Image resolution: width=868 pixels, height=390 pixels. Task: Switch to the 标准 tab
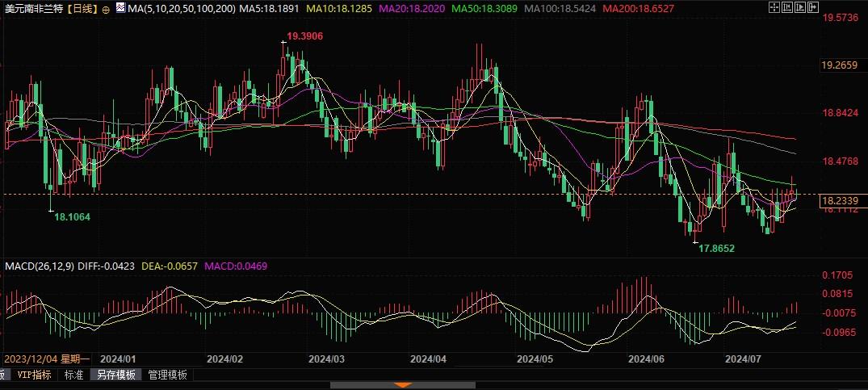point(73,375)
